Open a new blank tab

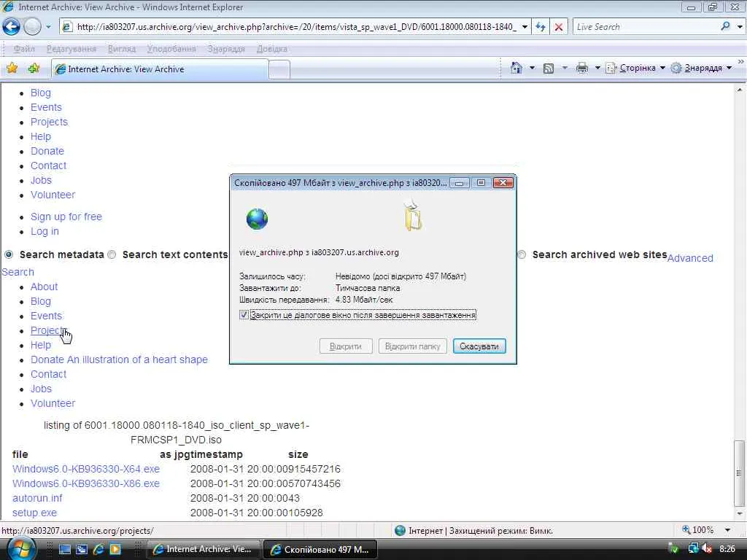(x=279, y=69)
